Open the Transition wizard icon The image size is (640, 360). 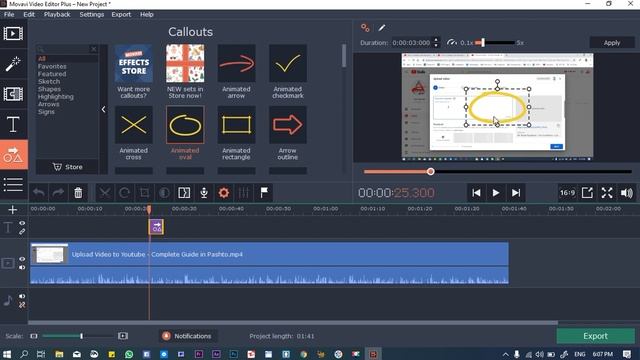[x=184, y=193]
